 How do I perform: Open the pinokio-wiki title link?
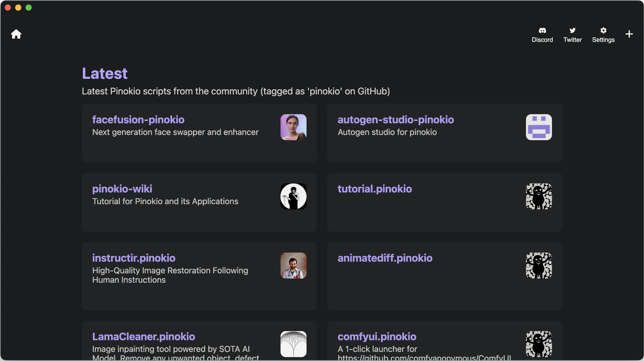[122, 189]
